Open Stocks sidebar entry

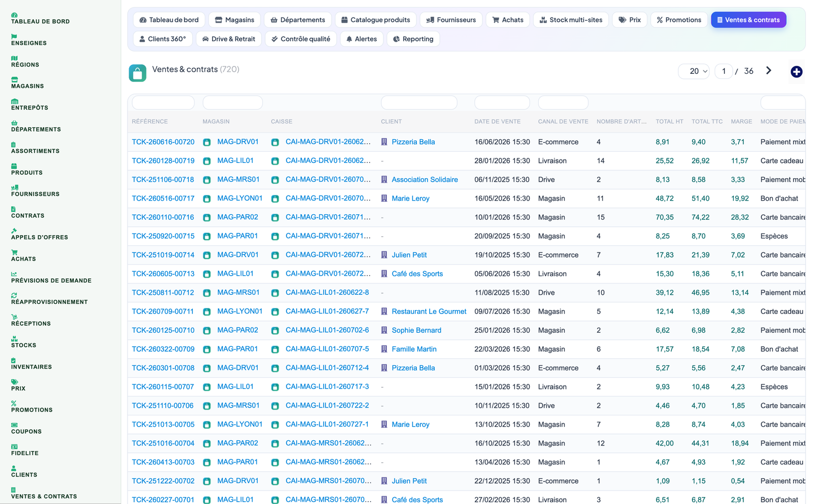23,342
